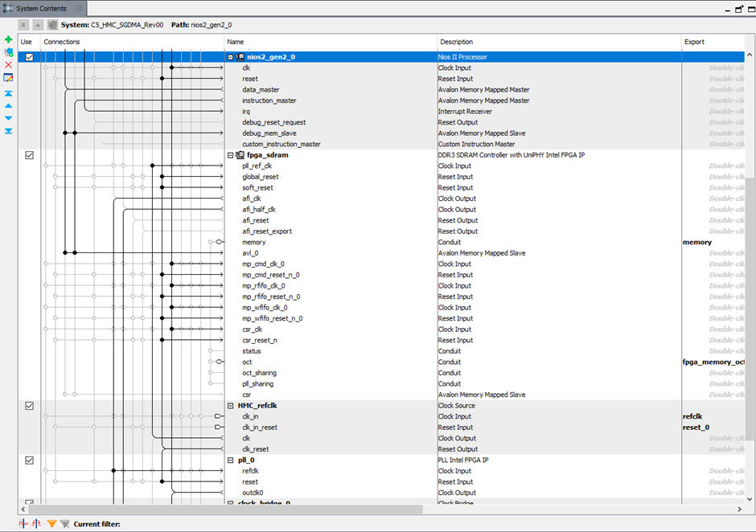Remove the selected nios2_gen2_0 component
Screen dimensions: 756x532
(x=8, y=64)
